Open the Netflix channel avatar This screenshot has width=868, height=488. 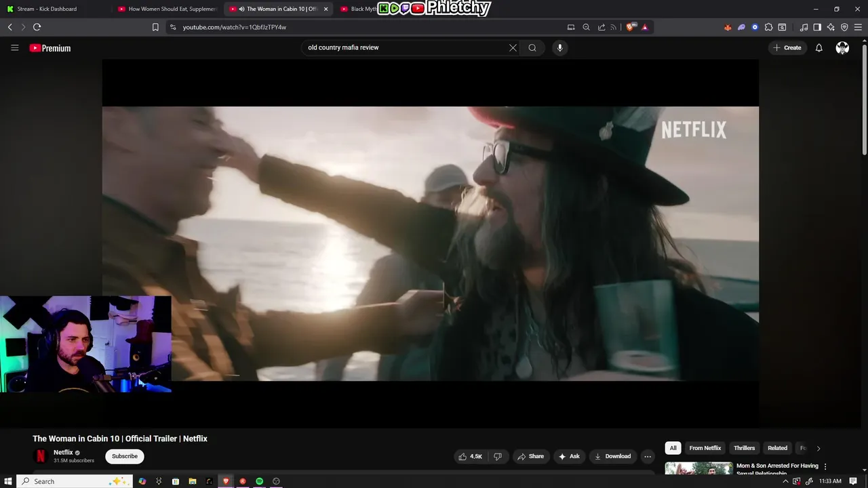[x=41, y=456]
